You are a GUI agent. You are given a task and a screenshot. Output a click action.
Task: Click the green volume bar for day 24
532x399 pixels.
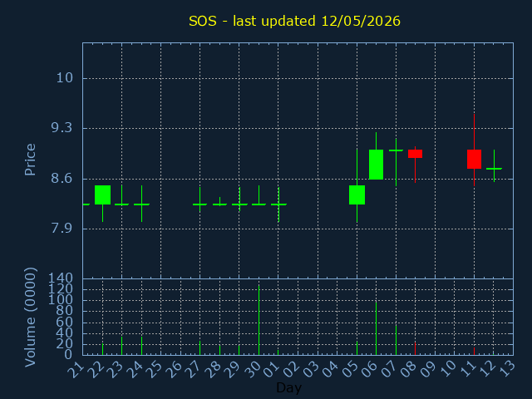click(x=141, y=346)
